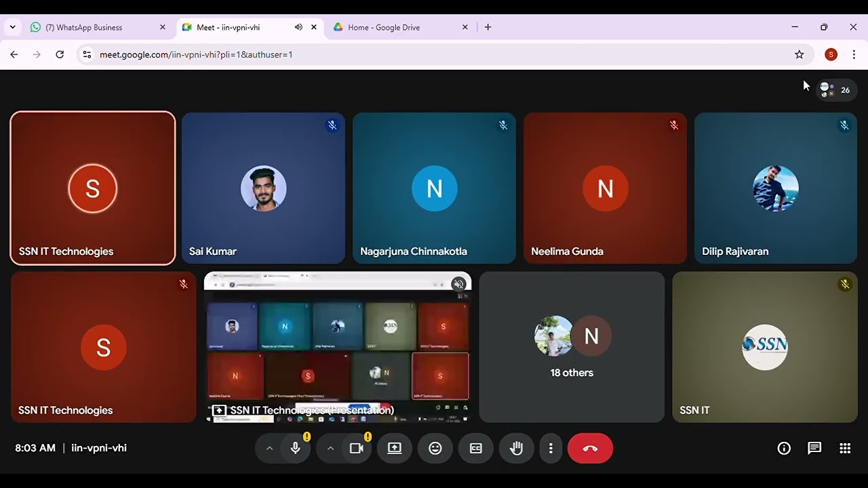Click the Present now screen share icon
The height and width of the screenshot is (488, 868).
[395, 448]
